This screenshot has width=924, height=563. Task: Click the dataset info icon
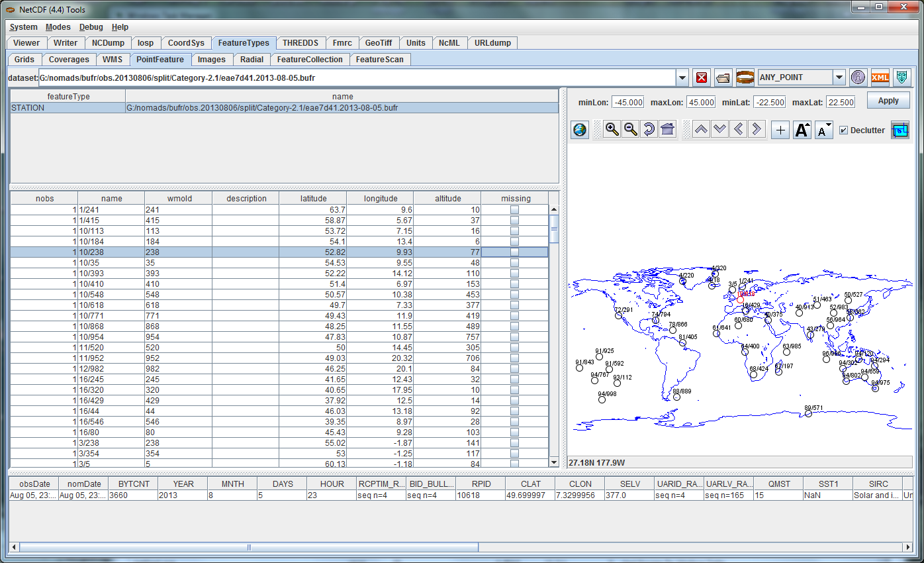tap(858, 77)
